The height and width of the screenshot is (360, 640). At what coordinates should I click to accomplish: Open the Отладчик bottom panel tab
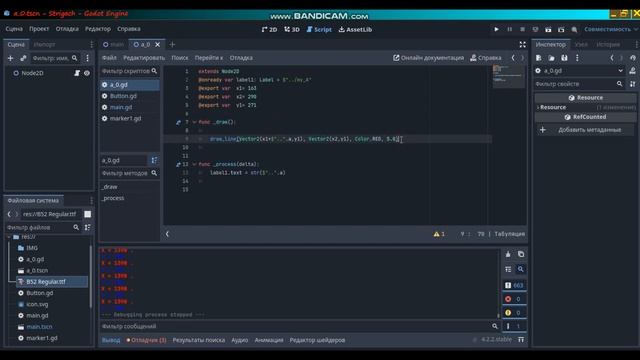[147, 340]
